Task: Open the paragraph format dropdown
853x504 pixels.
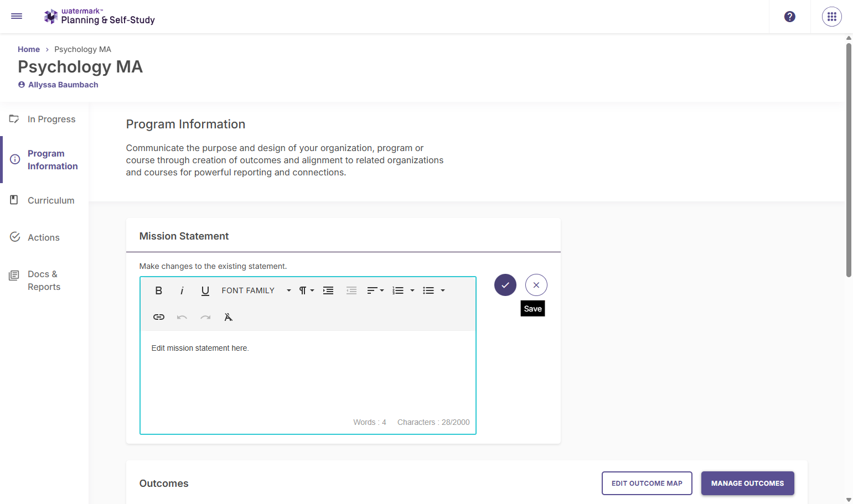Action: click(307, 290)
